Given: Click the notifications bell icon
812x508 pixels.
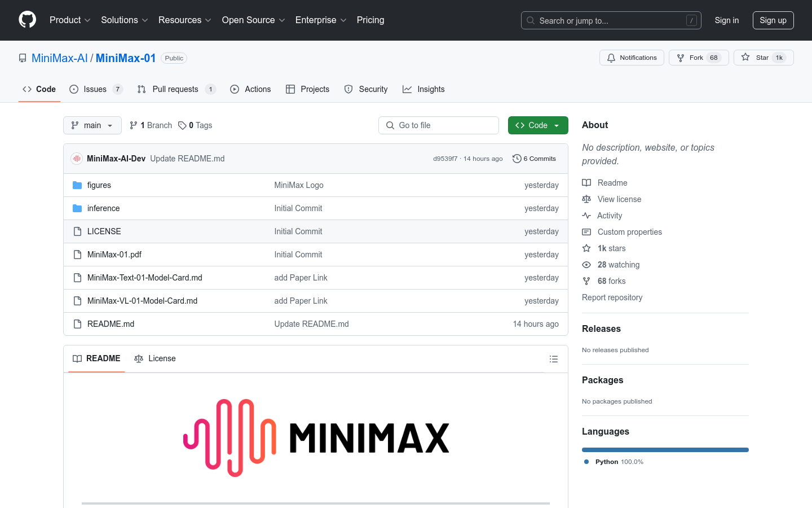Looking at the screenshot, I should tap(611, 58).
